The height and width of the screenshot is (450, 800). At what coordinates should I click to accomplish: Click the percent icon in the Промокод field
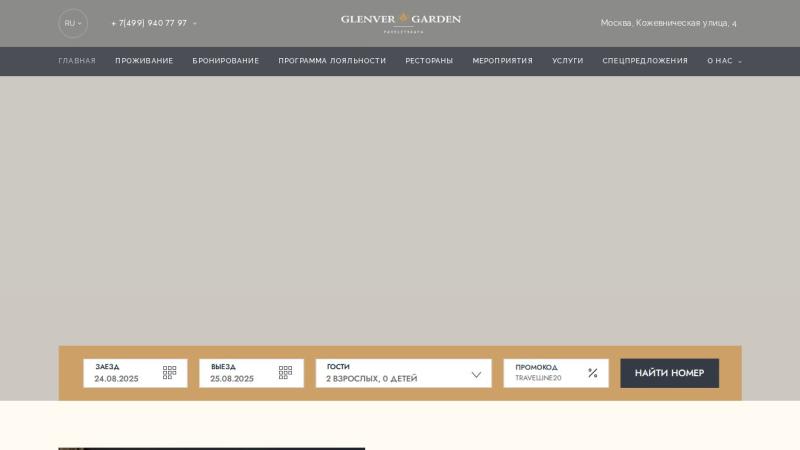coord(592,373)
